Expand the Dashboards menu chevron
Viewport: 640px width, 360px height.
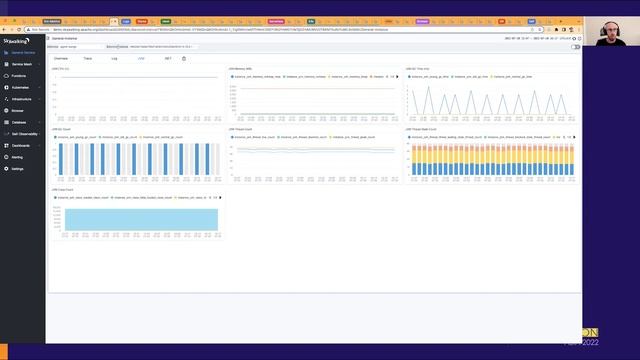39,146
